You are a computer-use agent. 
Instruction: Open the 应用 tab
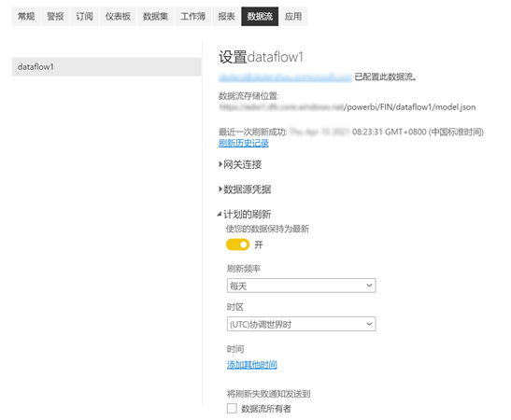click(x=293, y=16)
